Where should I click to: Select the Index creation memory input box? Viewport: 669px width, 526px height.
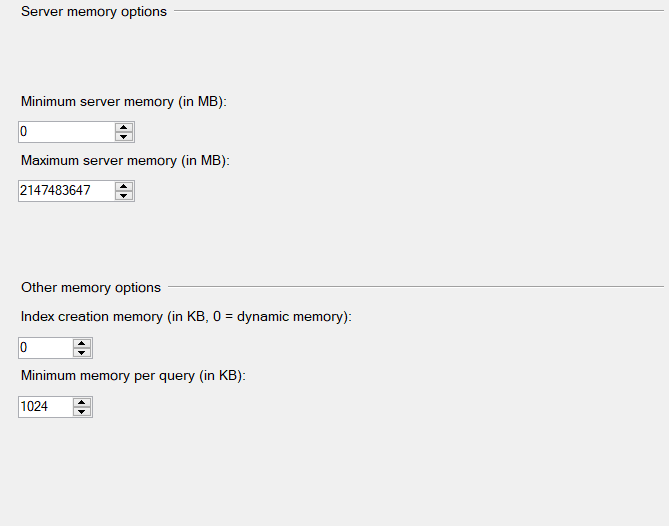coord(45,348)
